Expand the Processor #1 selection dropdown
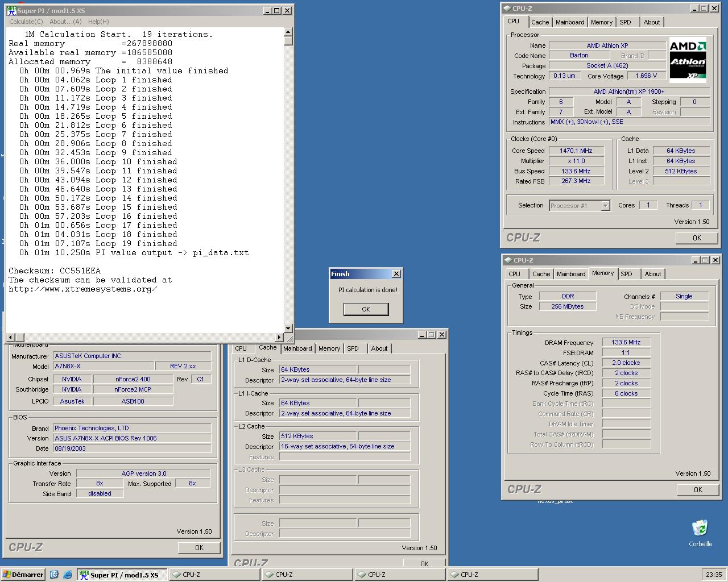This screenshot has width=728, height=582. coord(605,206)
